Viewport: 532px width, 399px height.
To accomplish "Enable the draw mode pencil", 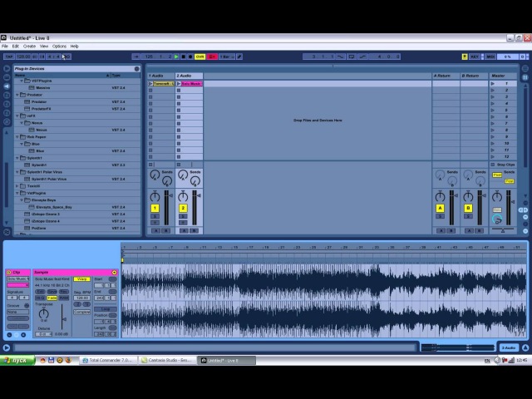I will coord(239,57).
